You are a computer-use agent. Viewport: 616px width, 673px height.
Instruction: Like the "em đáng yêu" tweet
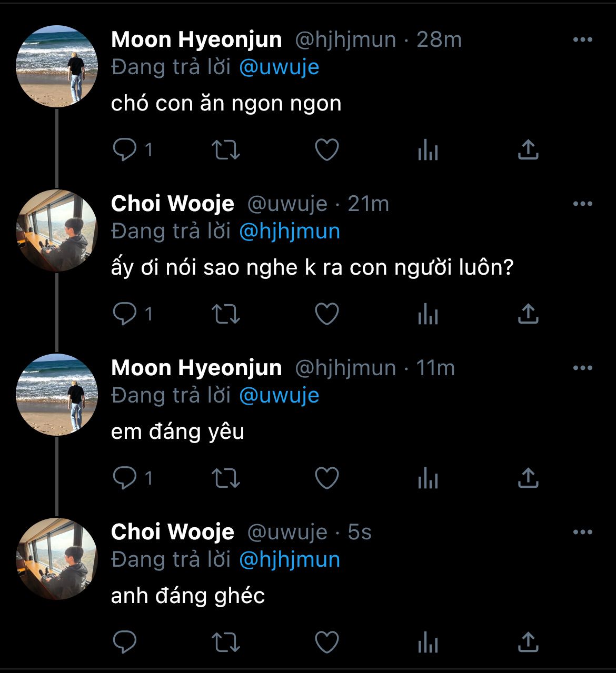(x=326, y=479)
